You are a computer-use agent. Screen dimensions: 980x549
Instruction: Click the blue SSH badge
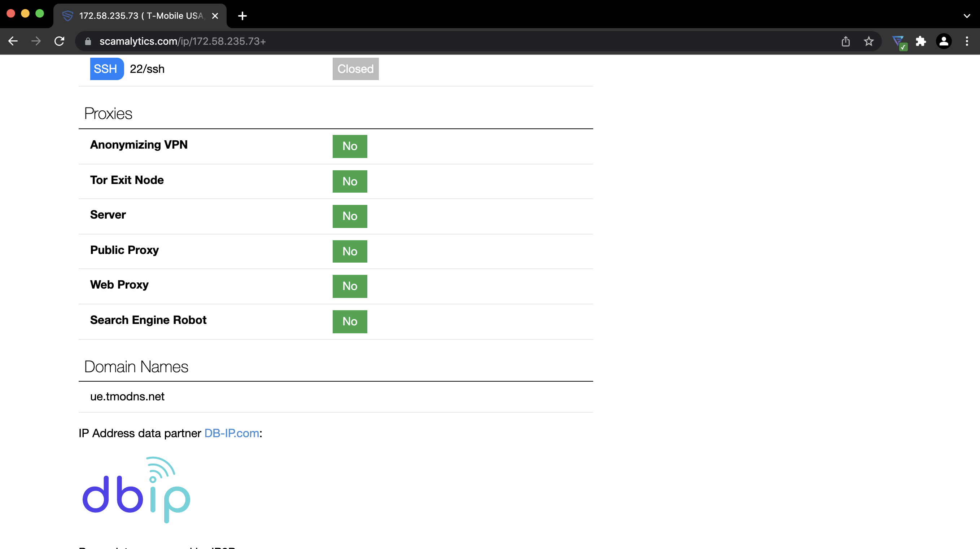click(x=106, y=69)
